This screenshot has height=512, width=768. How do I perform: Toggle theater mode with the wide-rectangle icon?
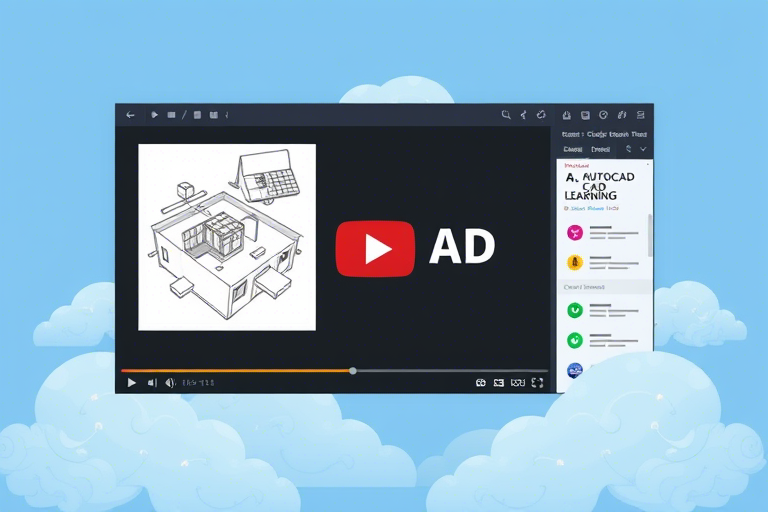coord(518,383)
